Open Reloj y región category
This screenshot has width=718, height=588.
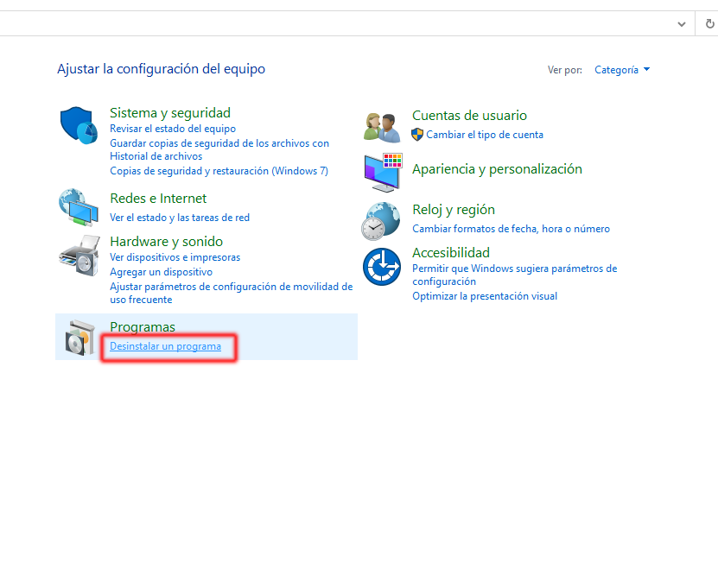point(454,210)
